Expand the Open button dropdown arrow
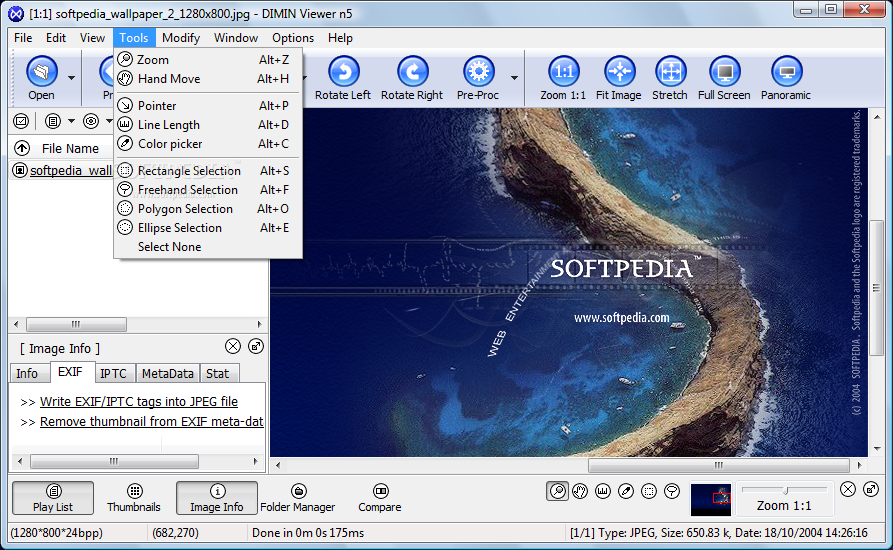Image resolution: width=893 pixels, height=550 pixels. [71, 78]
